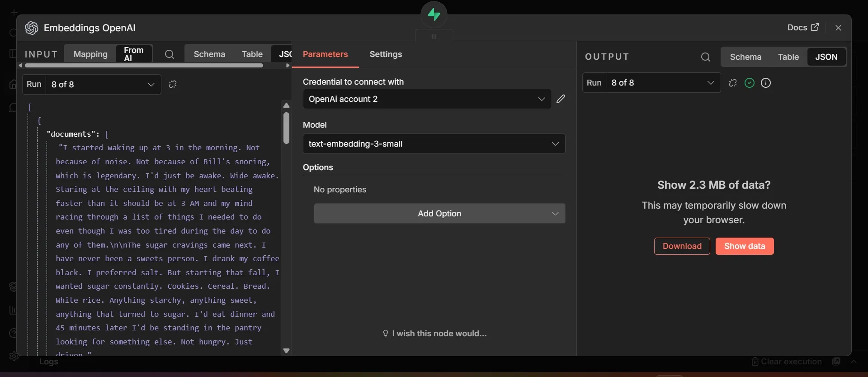
Task: Search the input data
Action: point(170,54)
